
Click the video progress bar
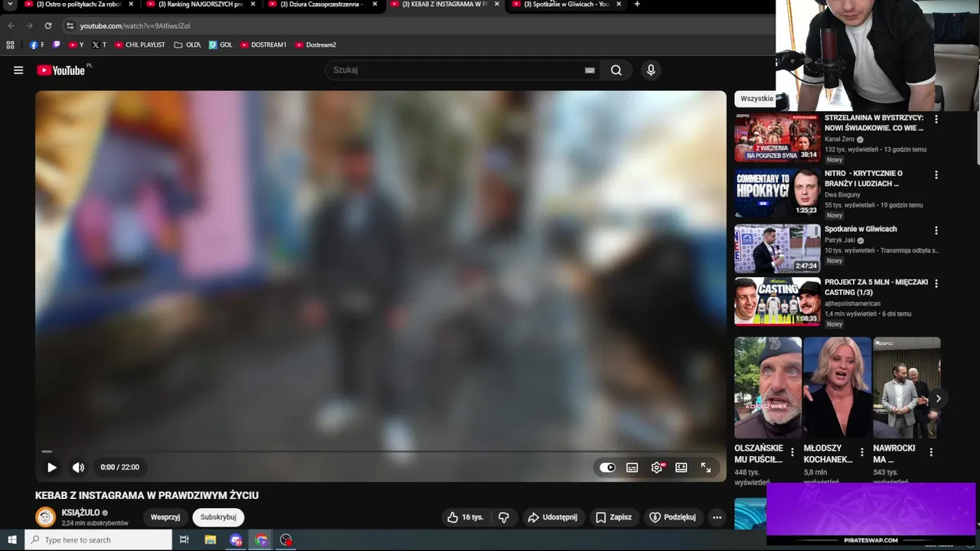[381, 452]
